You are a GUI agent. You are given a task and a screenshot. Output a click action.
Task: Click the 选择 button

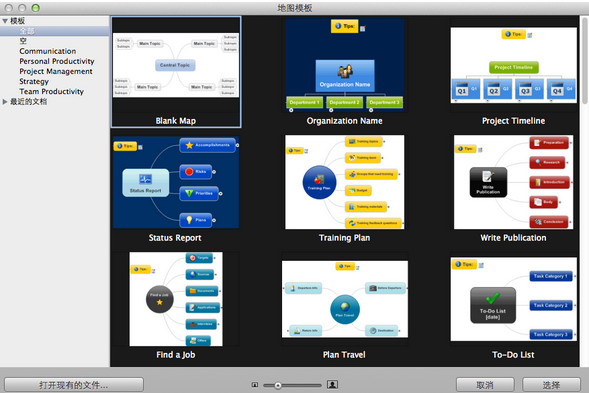(551, 385)
